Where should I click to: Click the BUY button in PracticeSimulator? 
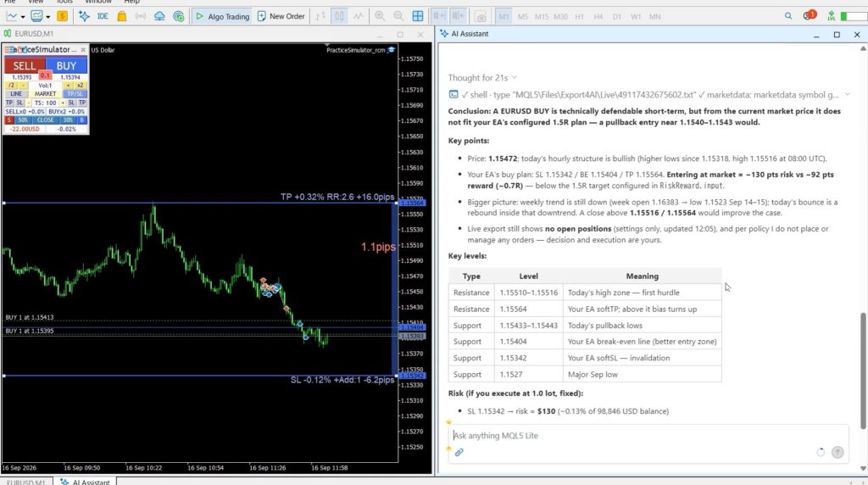click(x=66, y=65)
